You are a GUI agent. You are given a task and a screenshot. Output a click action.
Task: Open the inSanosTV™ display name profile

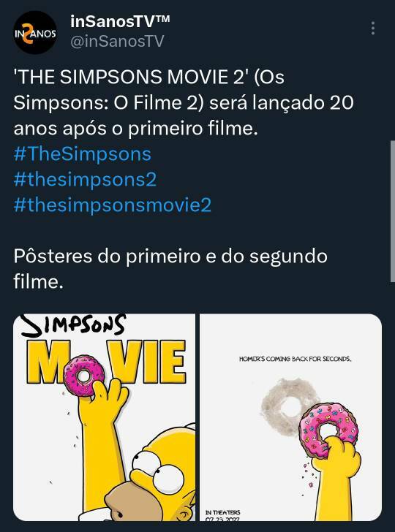[120, 21]
